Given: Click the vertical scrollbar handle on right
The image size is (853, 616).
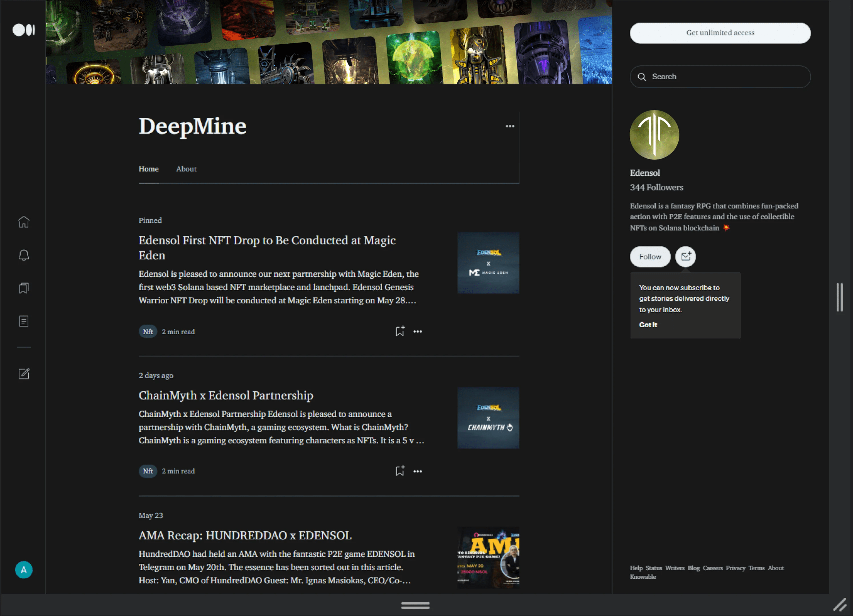Looking at the screenshot, I should pos(839,297).
